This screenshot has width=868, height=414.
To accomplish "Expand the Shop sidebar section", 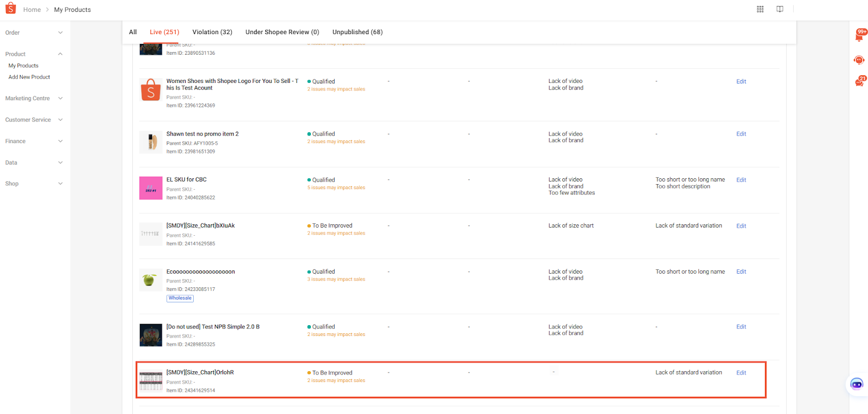I will click(x=34, y=184).
